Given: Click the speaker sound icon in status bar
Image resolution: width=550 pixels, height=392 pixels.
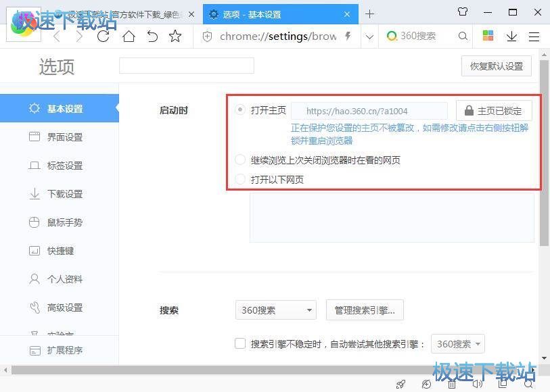Looking at the screenshot, I should pyautogui.click(x=478, y=384).
